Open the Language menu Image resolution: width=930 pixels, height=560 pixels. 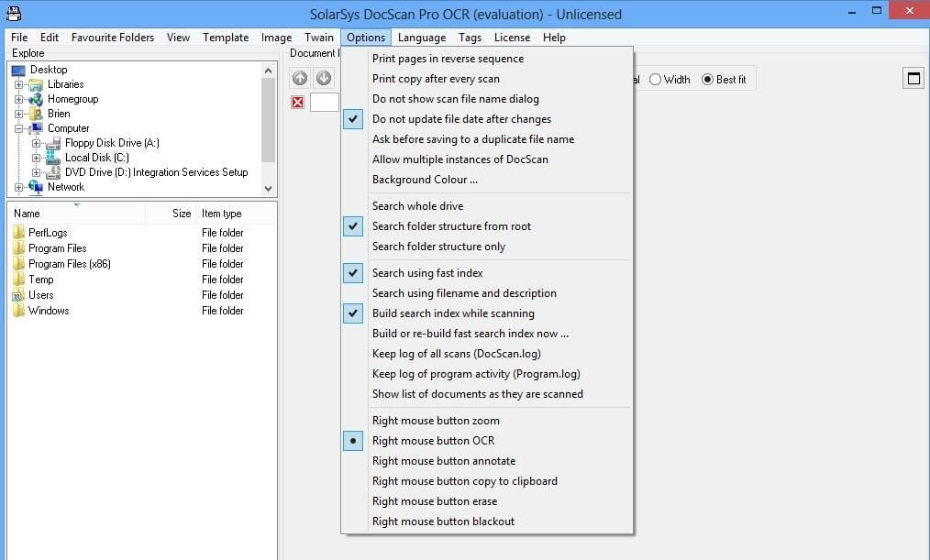point(422,38)
